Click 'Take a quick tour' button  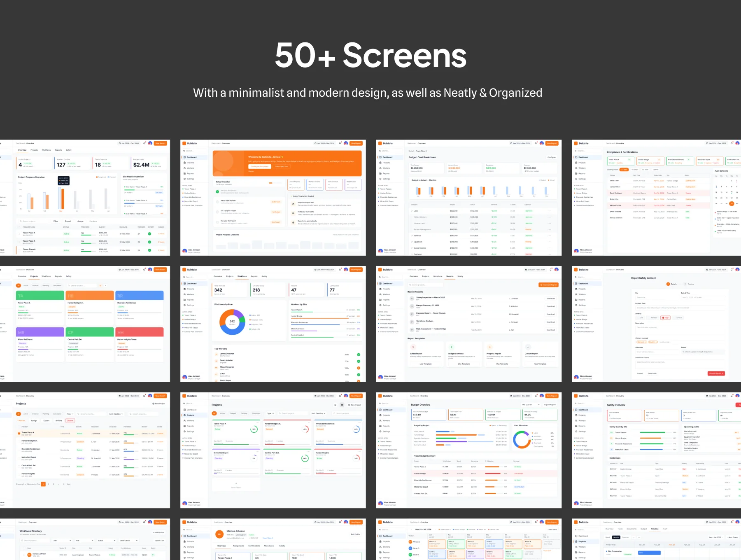click(282, 166)
